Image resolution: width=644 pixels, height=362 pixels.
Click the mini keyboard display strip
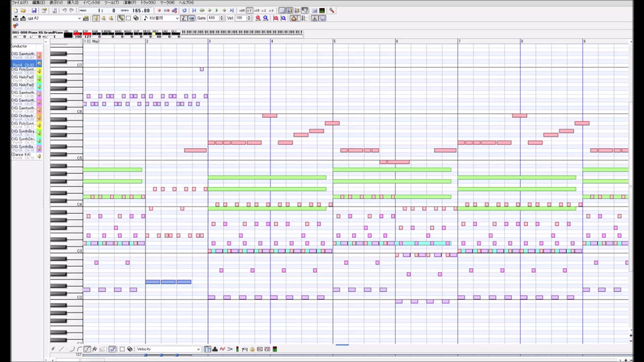[x=242, y=32]
